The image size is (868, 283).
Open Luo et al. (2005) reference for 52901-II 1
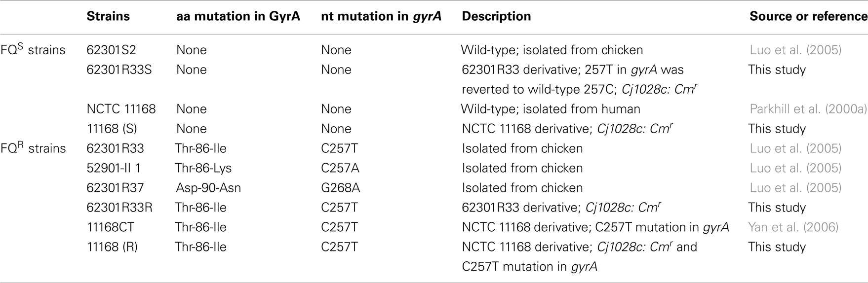[795, 168]
